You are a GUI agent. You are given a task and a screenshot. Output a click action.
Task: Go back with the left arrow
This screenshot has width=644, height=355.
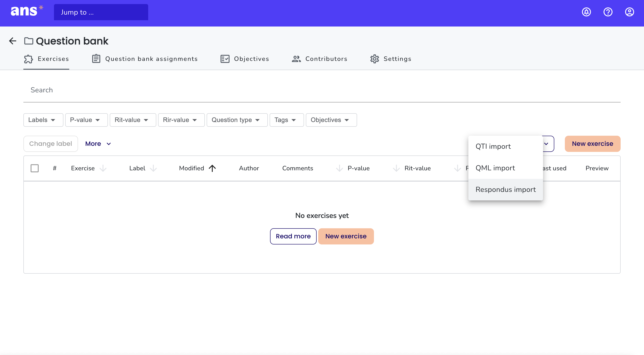[x=13, y=41]
